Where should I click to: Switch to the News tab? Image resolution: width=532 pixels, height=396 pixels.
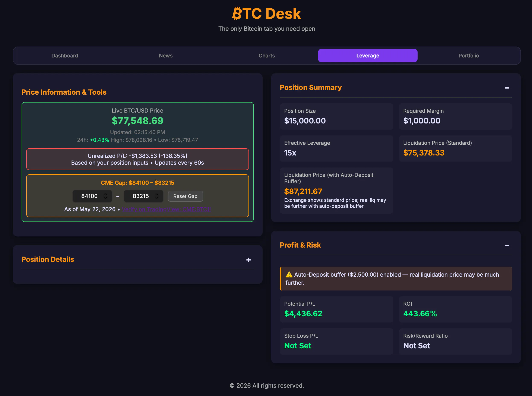click(x=166, y=56)
